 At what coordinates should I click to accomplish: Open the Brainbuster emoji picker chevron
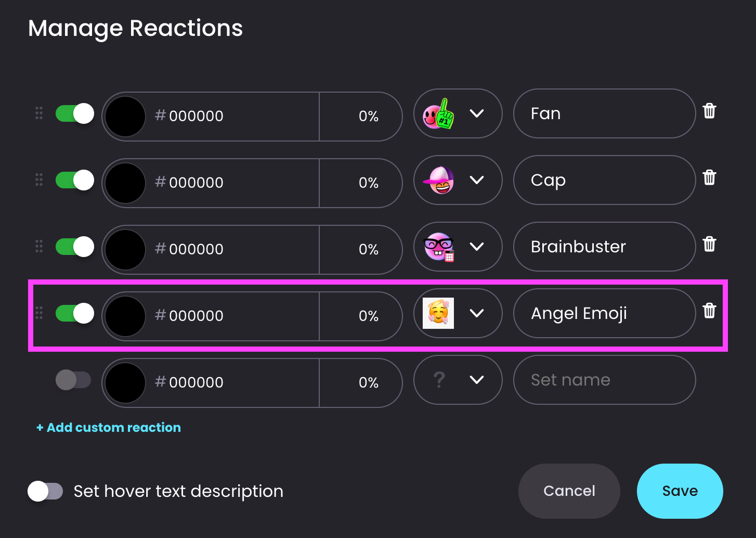477,247
